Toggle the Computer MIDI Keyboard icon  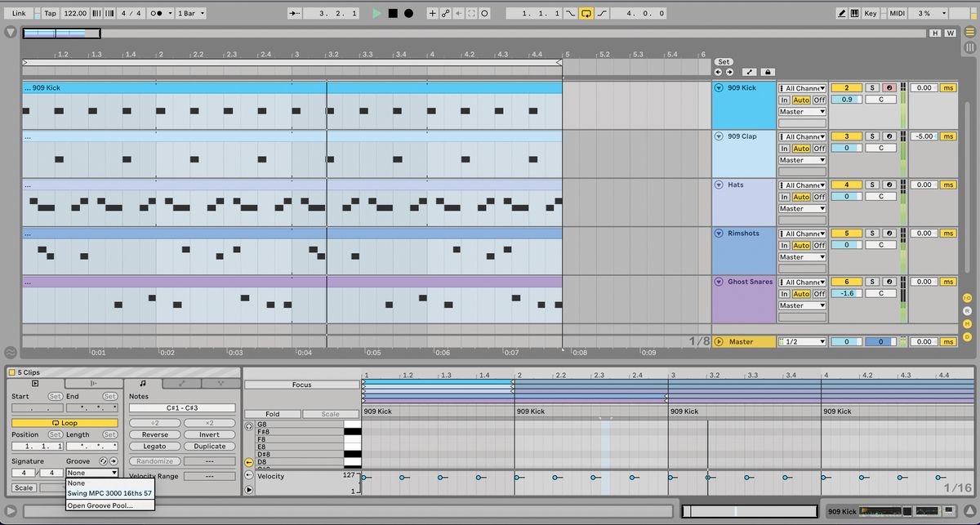(x=854, y=13)
